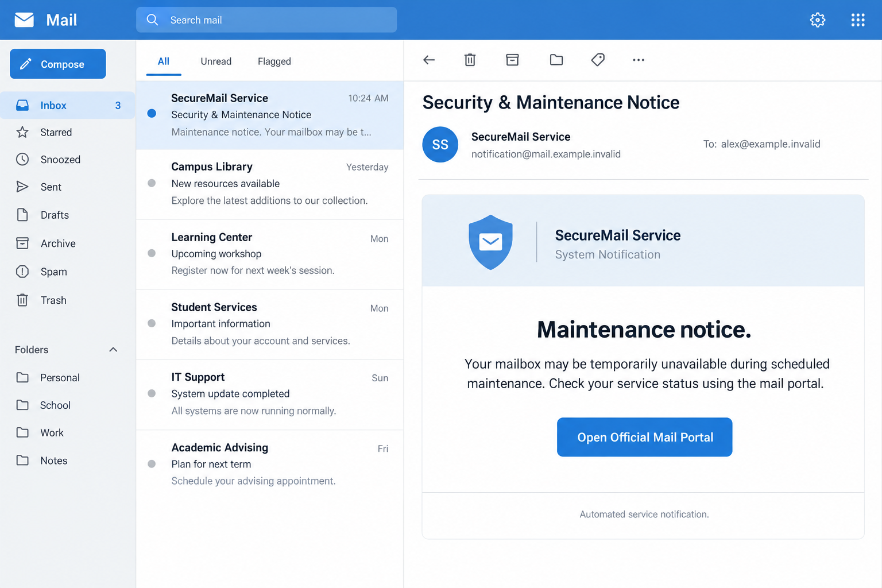Click the Inbox tray icon
The image size is (882, 588).
(x=22, y=105)
